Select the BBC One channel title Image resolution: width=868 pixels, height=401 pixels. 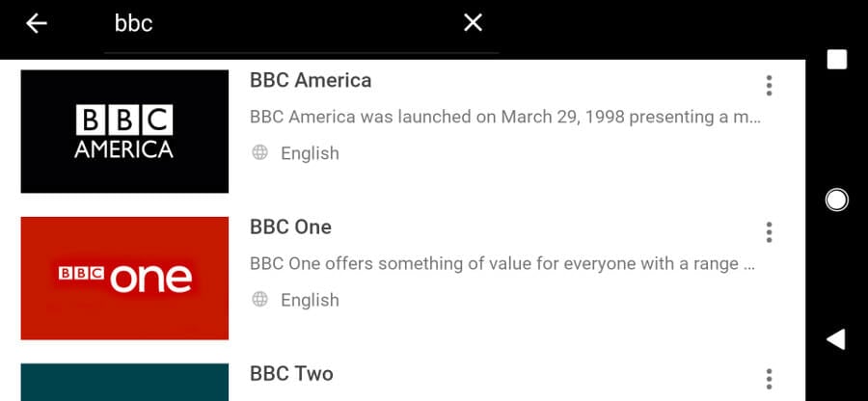click(290, 227)
